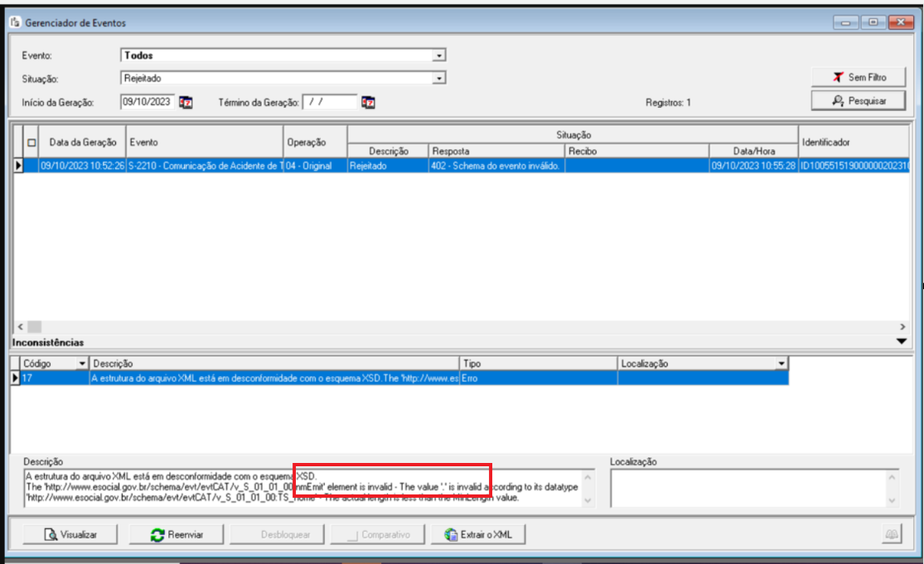
Task: Toggle the select-all checkbox in grid header
Action: (x=31, y=142)
